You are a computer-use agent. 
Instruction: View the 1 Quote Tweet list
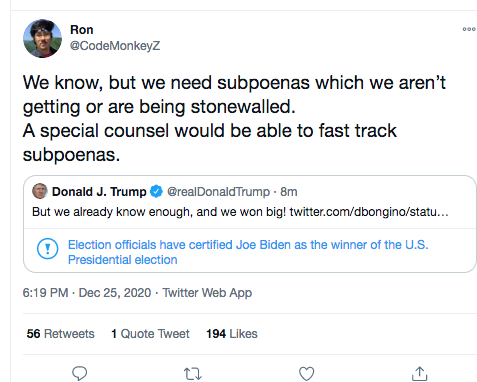coord(150,334)
